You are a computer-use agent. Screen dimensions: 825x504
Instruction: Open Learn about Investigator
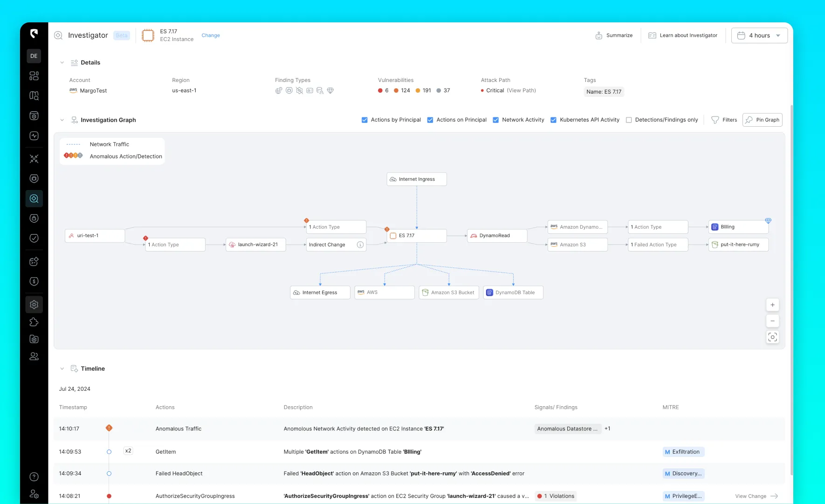point(683,35)
